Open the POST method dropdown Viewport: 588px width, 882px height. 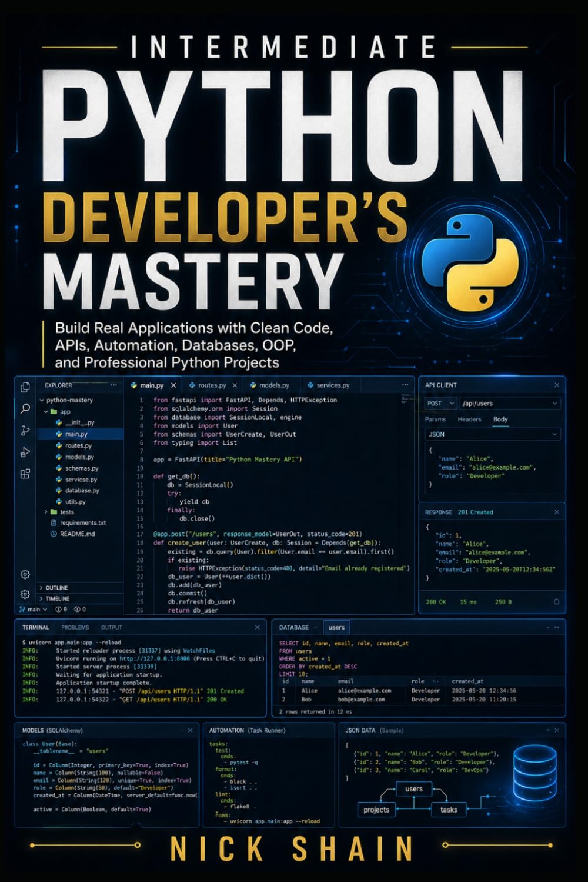point(440,404)
